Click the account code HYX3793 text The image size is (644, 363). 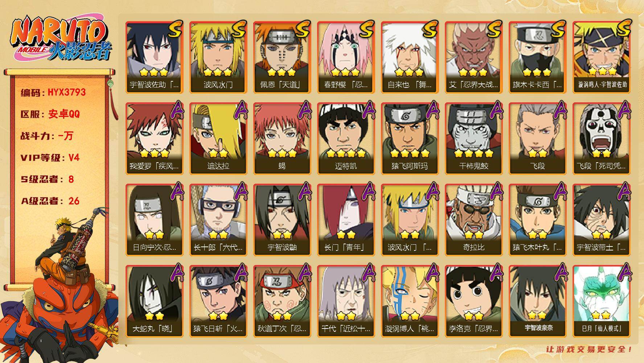pos(67,92)
